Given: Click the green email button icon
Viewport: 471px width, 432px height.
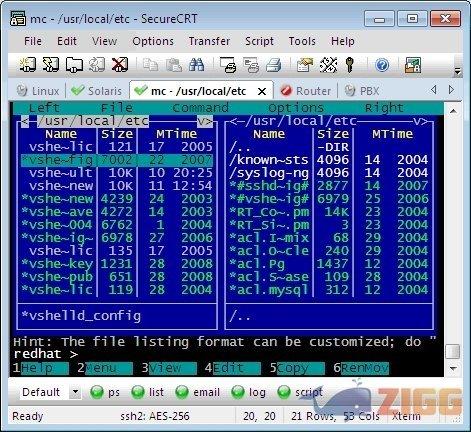Looking at the screenshot, I should (x=182, y=392).
